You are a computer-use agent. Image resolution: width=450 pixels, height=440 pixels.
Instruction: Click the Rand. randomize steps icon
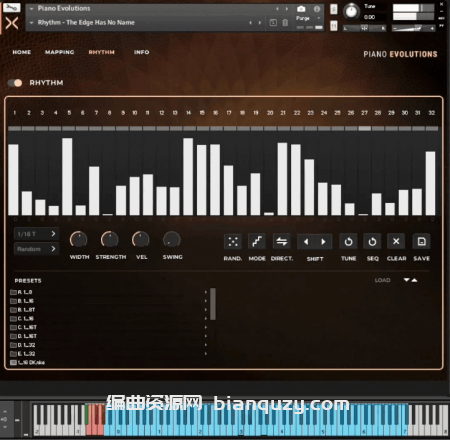click(x=233, y=242)
